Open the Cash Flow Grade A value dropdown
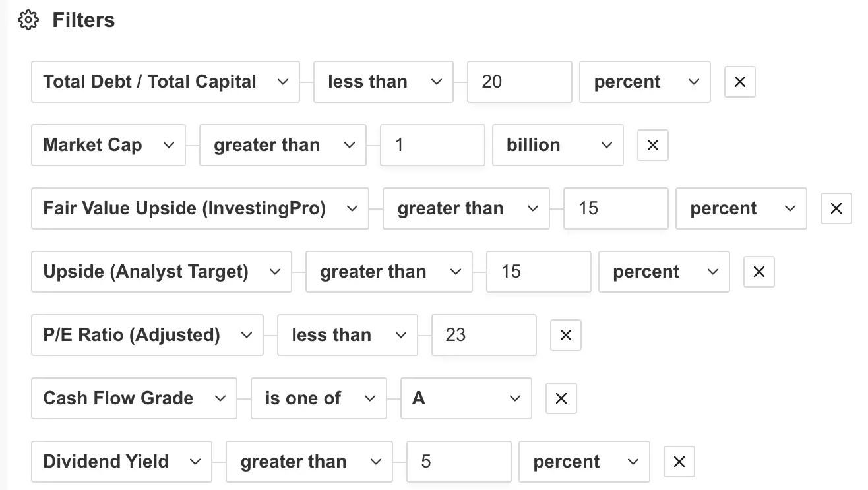This screenshot has width=868, height=490. click(466, 398)
